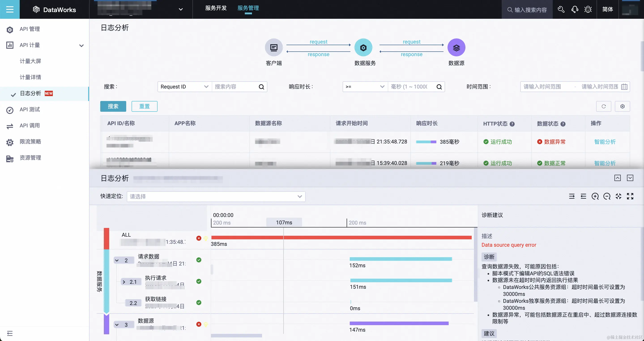Click the lightbulb hint icon on the 数据源 row

tap(205, 324)
